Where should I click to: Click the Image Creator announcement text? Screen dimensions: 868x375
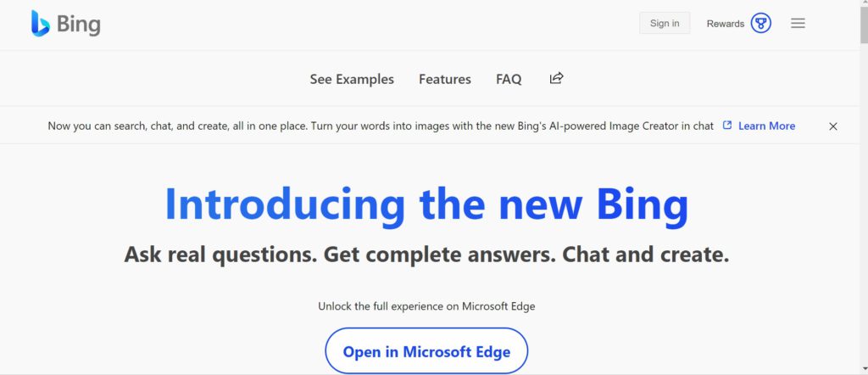[x=381, y=126]
